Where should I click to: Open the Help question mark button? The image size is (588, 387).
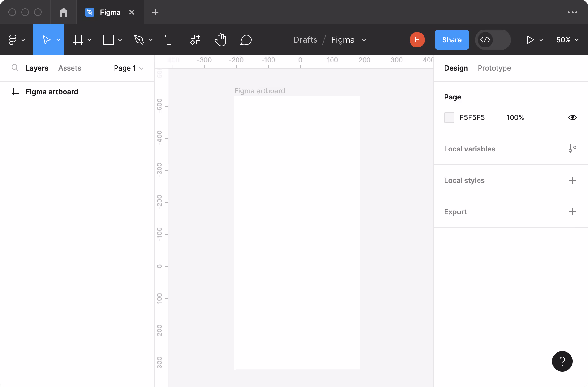562,361
